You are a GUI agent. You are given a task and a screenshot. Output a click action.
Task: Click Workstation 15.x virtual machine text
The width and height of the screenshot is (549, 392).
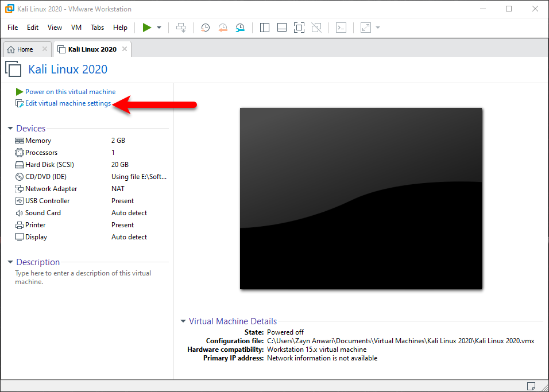[317, 350]
